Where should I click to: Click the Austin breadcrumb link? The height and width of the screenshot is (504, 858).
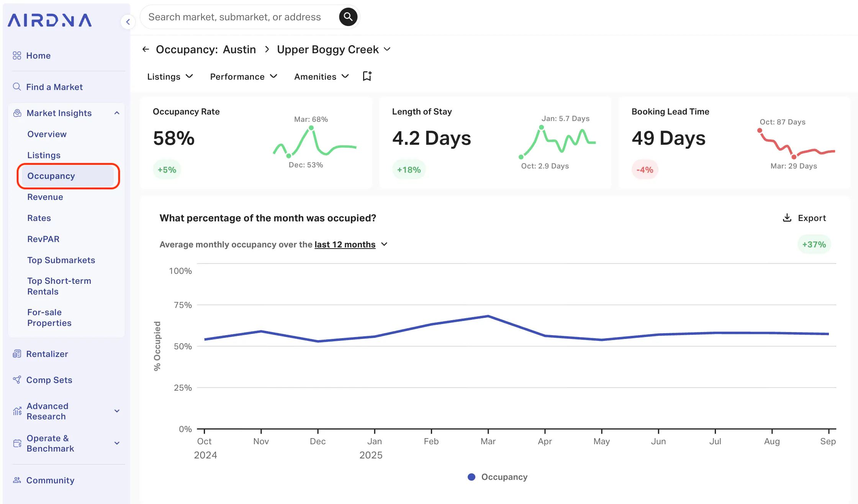click(239, 49)
